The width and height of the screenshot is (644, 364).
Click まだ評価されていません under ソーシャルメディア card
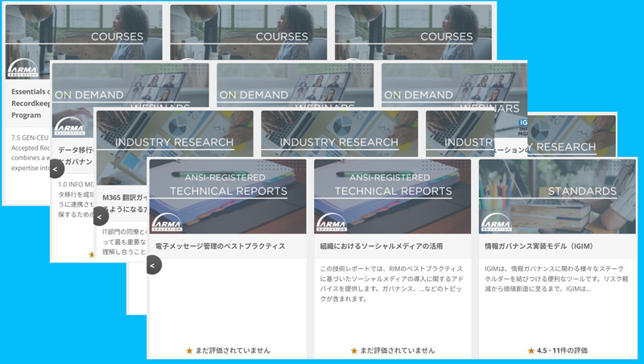click(393, 350)
